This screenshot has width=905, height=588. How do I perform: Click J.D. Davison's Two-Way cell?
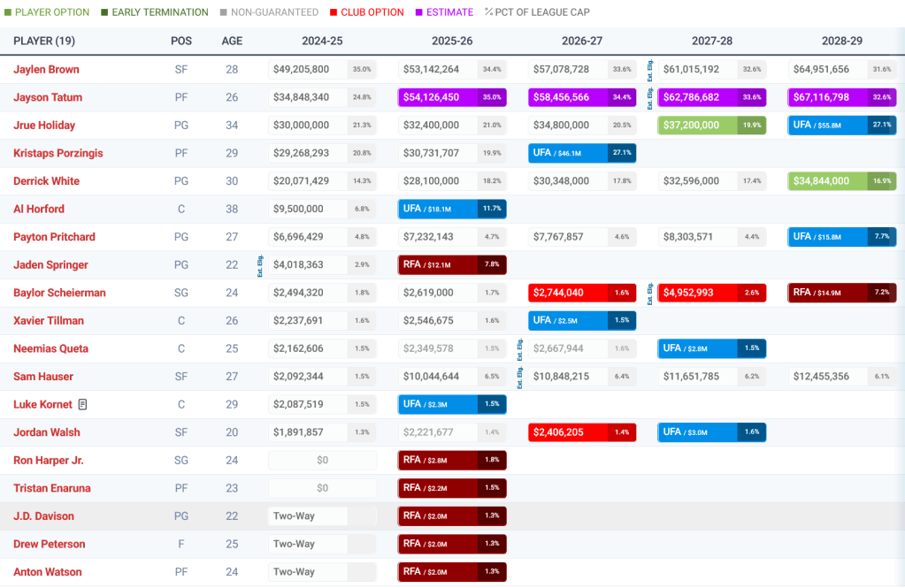coord(322,516)
